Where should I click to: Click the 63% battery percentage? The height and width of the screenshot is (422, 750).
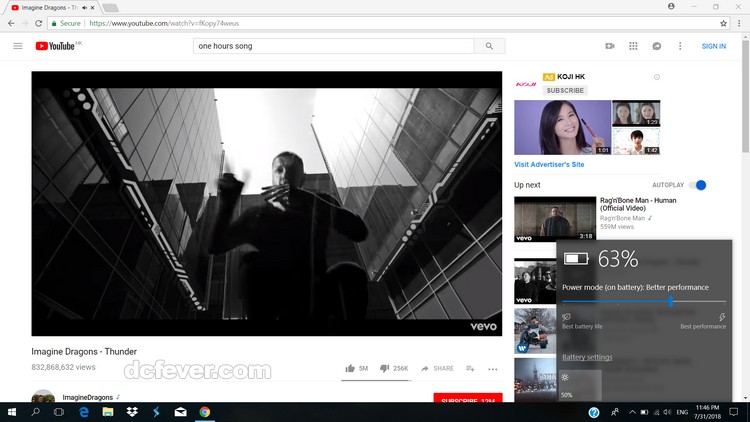[618, 259]
